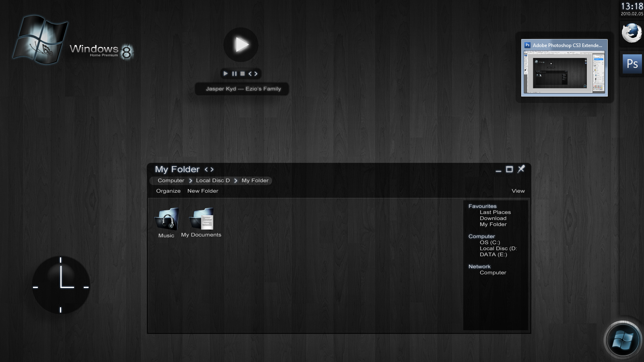
Task: Open Local Disc (D:) in the sidebar
Action: [498, 249]
